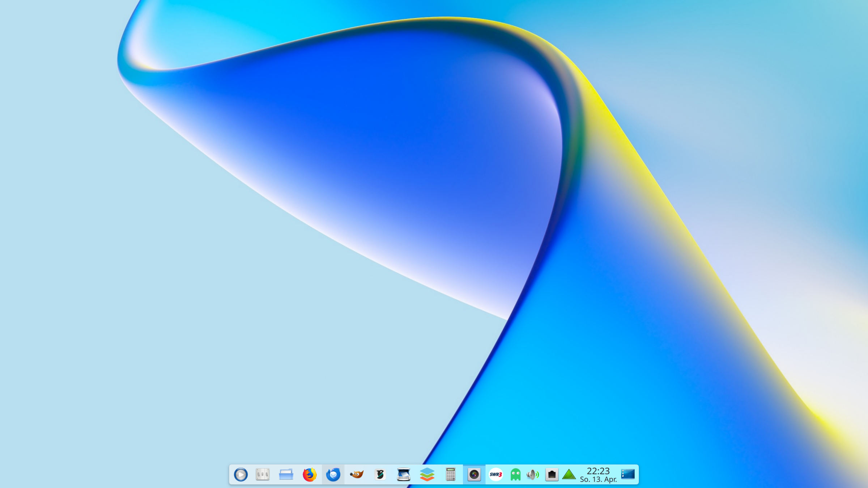Open the SWR3 radio tray icon

pos(496,475)
